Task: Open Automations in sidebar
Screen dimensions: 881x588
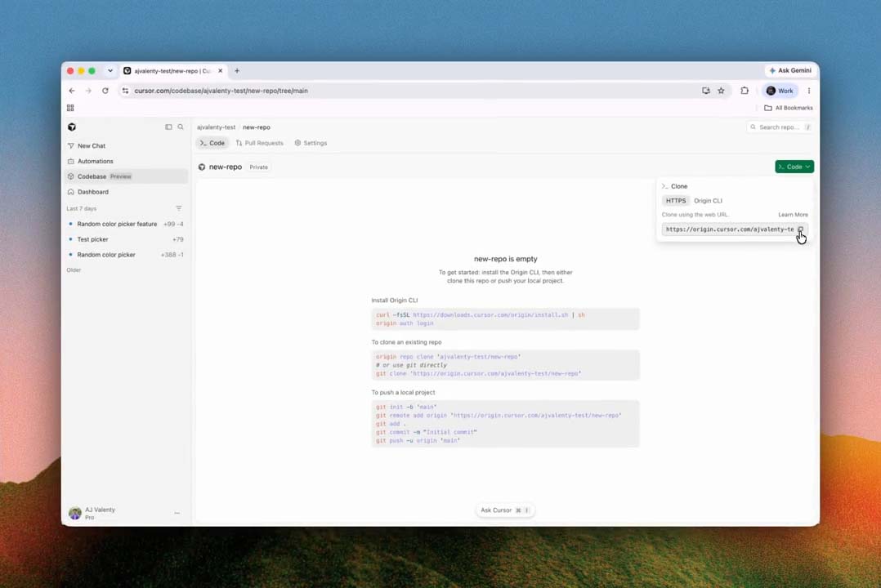Action: click(126, 161)
